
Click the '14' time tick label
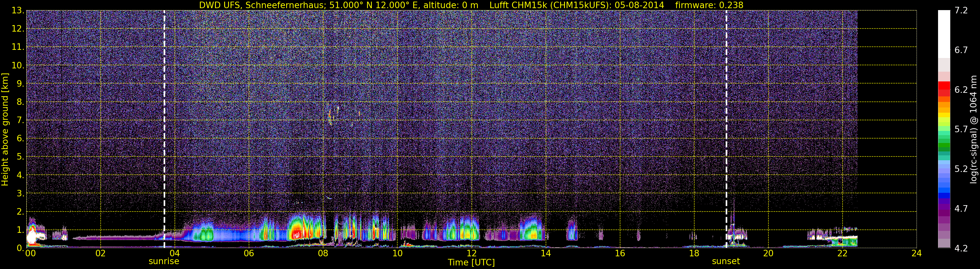[545, 253]
